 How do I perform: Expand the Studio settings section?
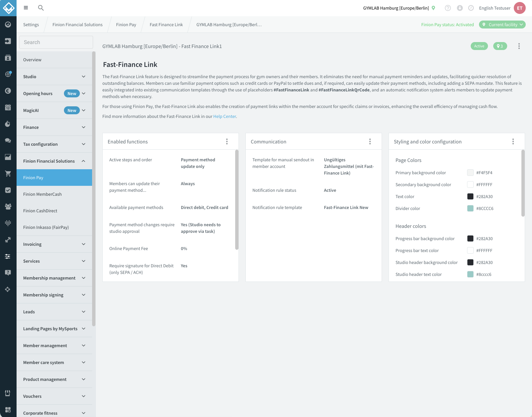point(54,77)
